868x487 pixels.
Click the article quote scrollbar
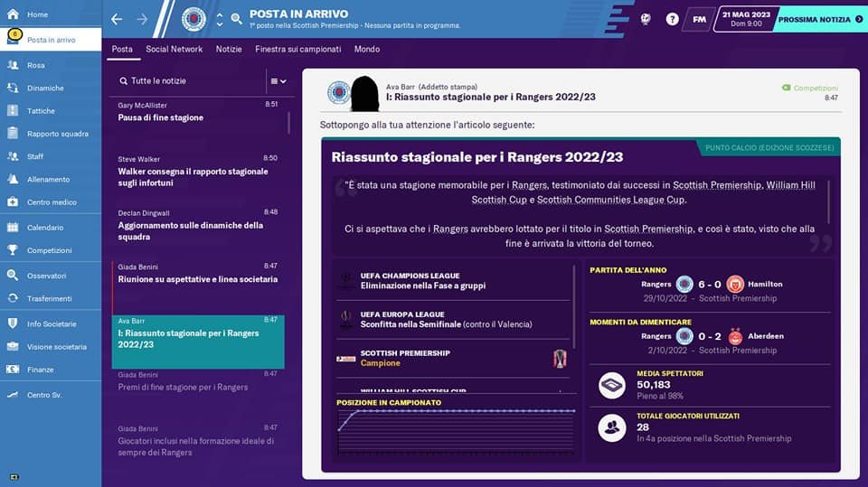coord(828,201)
